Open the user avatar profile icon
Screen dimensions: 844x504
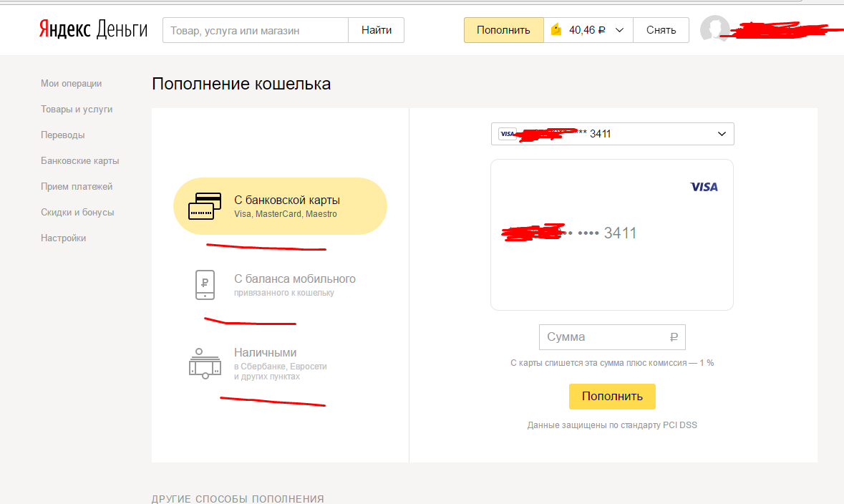coord(714,29)
